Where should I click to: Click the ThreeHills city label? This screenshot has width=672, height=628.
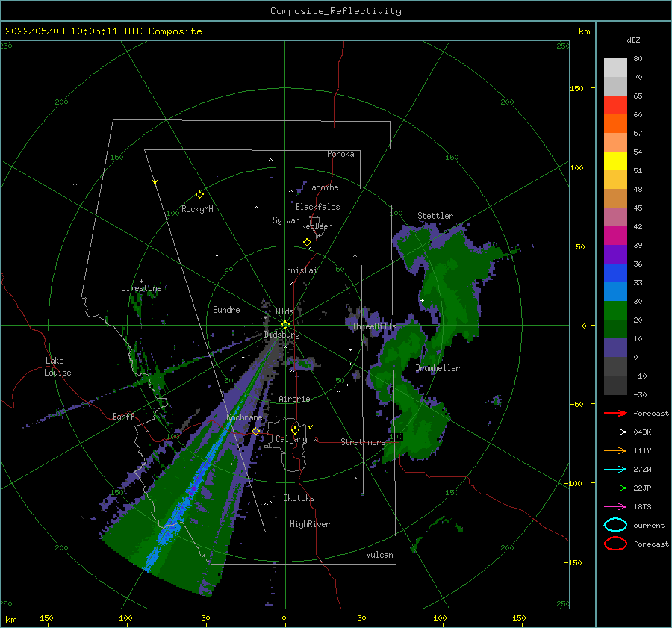click(374, 326)
